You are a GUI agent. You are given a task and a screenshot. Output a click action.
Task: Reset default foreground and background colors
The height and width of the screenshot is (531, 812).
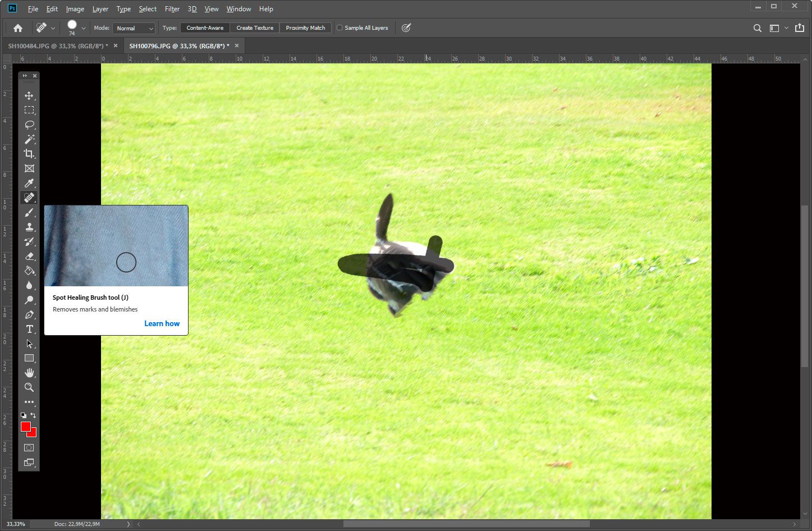[x=24, y=415]
